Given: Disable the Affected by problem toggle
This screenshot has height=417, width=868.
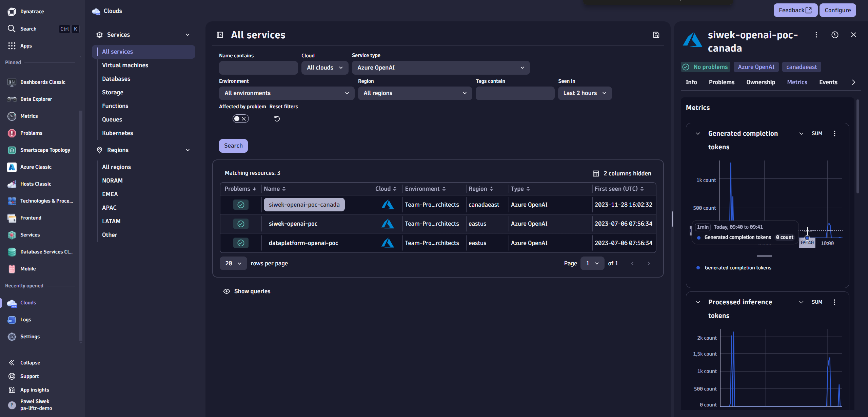Looking at the screenshot, I should click(x=240, y=118).
